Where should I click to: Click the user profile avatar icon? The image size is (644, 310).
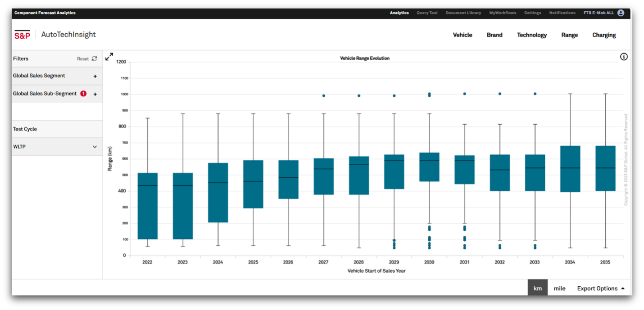click(621, 13)
